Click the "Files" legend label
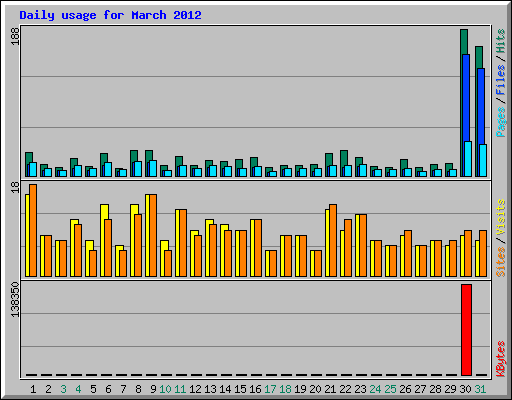Image resolution: width=512 pixels, height=400 pixels. [x=501, y=80]
